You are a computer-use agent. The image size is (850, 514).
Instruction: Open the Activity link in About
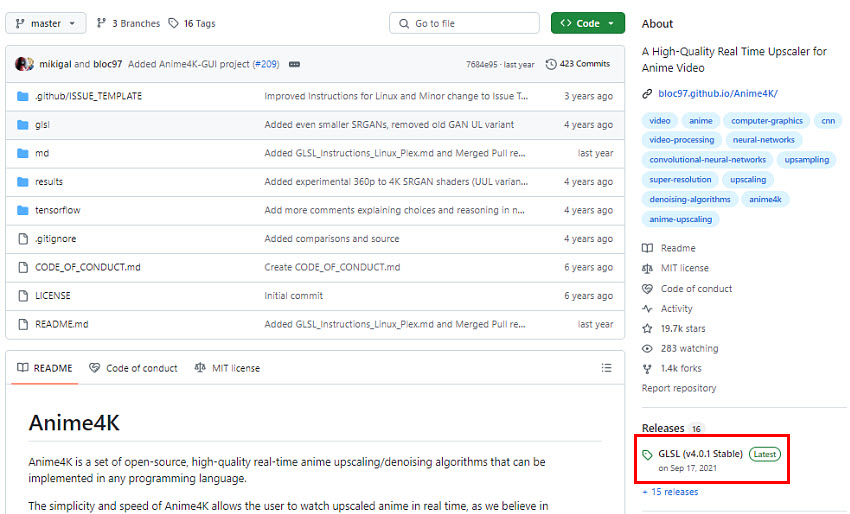tap(677, 309)
